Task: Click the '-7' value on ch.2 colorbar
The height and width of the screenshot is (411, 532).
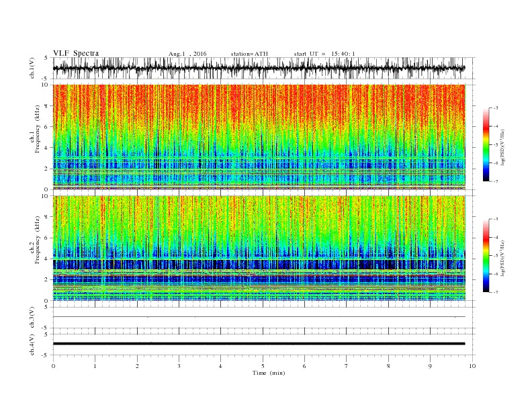Action: click(496, 292)
